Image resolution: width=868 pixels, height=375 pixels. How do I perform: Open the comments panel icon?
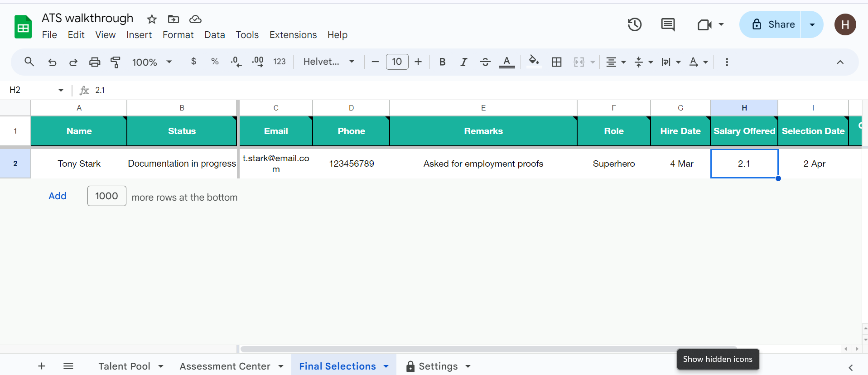[x=668, y=24]
